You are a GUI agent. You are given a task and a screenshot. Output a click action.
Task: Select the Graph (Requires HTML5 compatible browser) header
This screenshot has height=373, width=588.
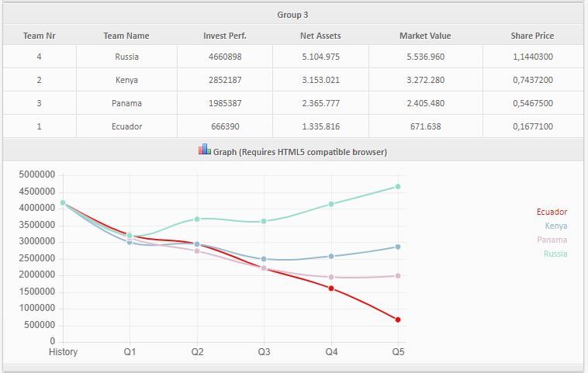point(293,150)
